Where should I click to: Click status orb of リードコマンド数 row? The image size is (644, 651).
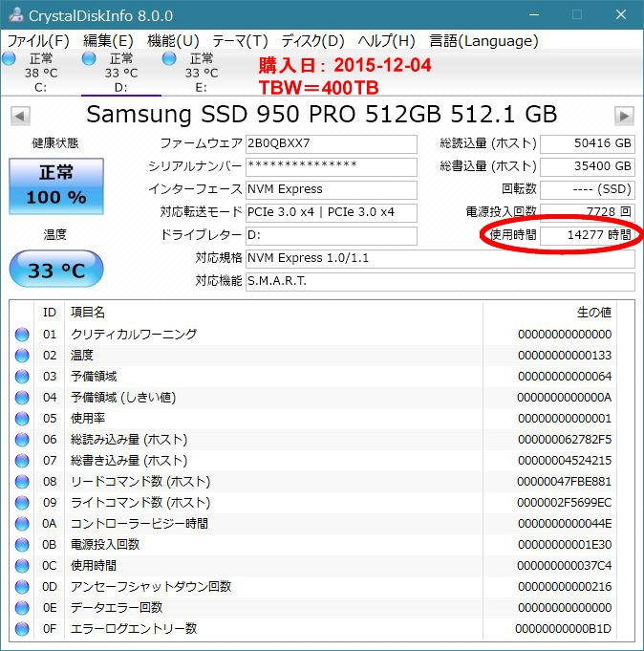coord(22,482)
